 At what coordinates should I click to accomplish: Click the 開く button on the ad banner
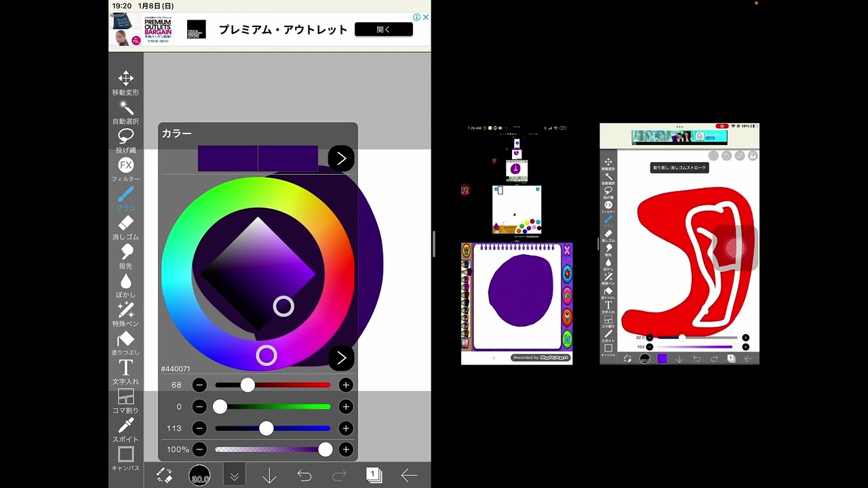[x=384, y=29]
